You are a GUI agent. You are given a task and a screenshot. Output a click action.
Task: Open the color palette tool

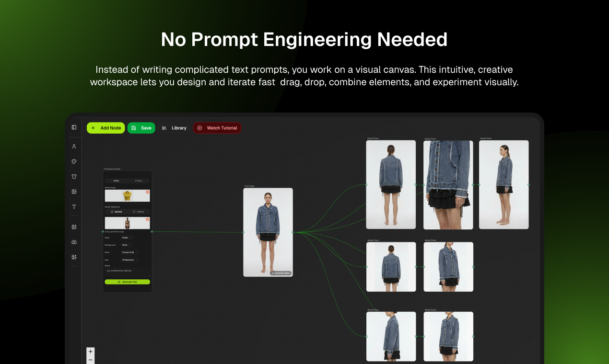pyautogui.click(x=74, y=161)
